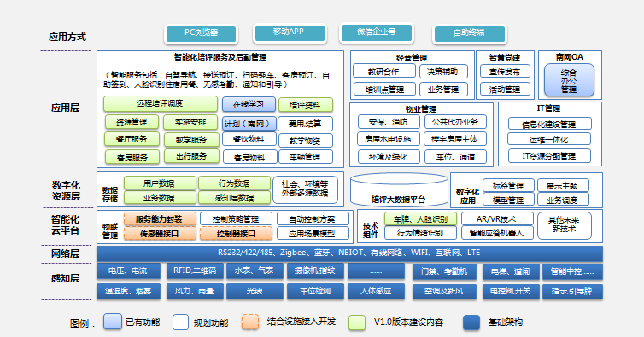Select the 模型管理 box
Screen dimensions: 644x337
point(508,200)
